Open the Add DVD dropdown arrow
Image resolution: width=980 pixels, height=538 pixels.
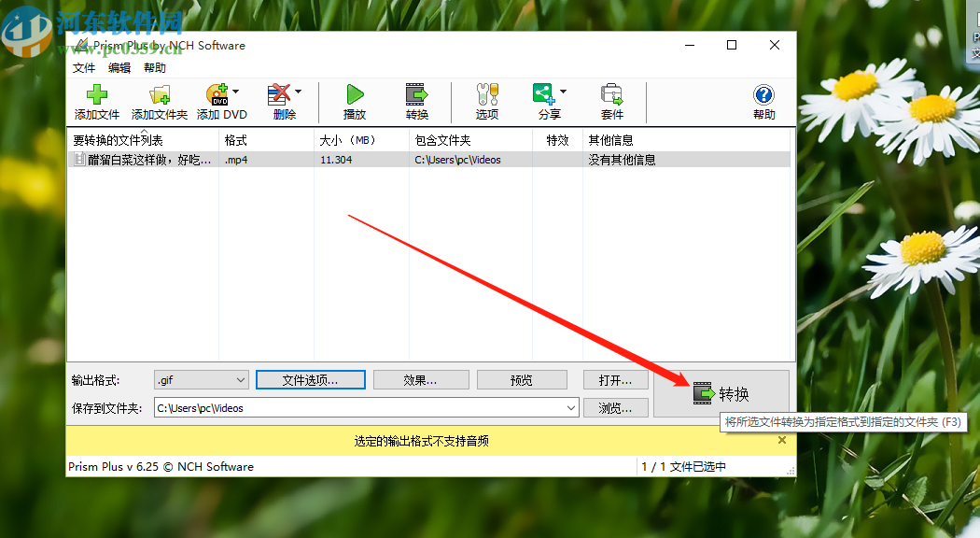point(235,92)
